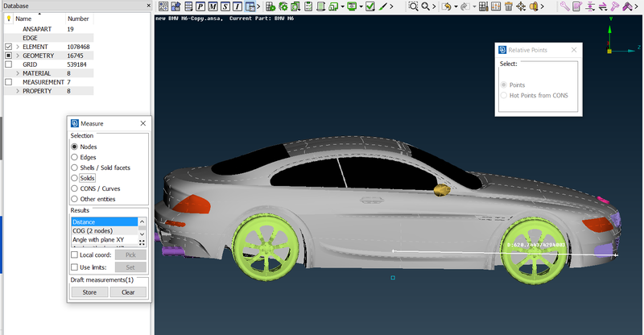Click the green clipboard checklist icon
644x335 pixels.
pyautogui.click(x=308, y=6)
